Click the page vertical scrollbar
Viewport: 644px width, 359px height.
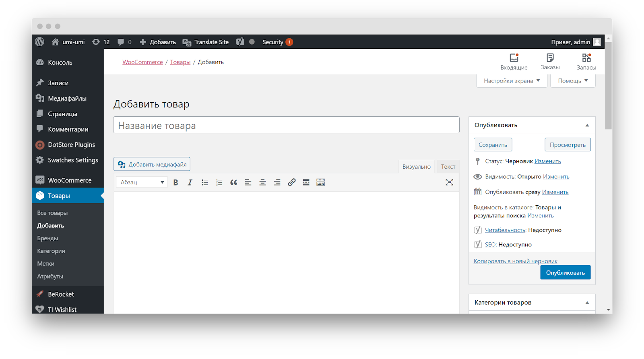point(609,85)
